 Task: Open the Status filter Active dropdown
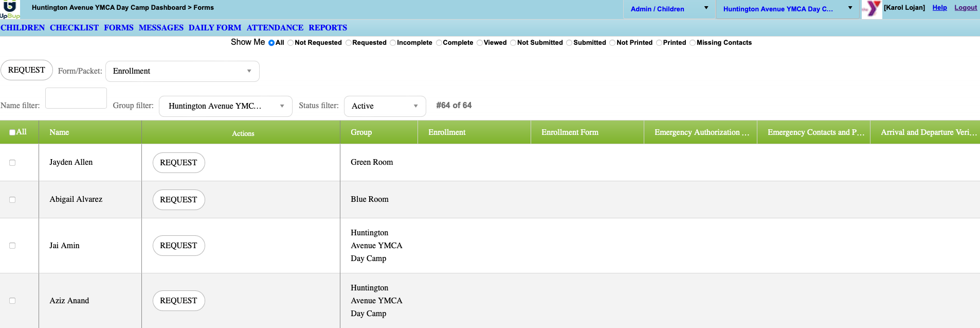(385, 106)
